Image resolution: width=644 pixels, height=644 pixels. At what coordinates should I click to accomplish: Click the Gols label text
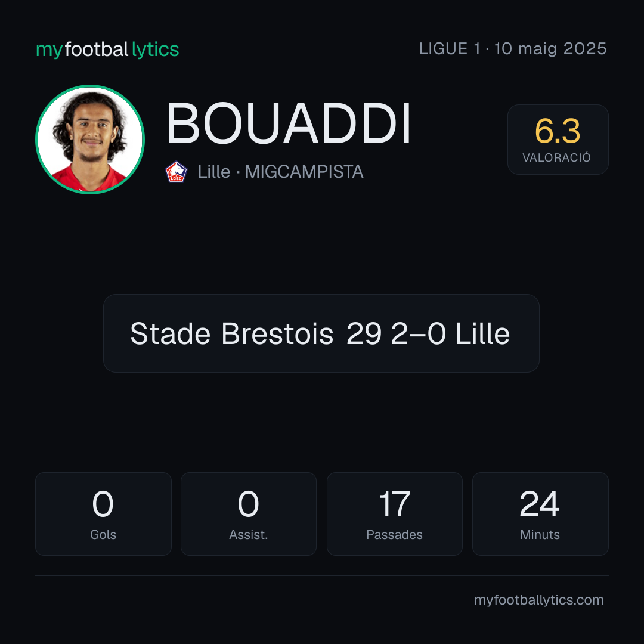(103, 535)
